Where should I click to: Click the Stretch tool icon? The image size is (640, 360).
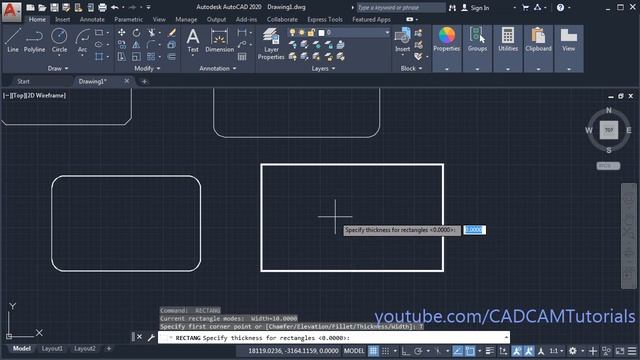click(122, 56)
